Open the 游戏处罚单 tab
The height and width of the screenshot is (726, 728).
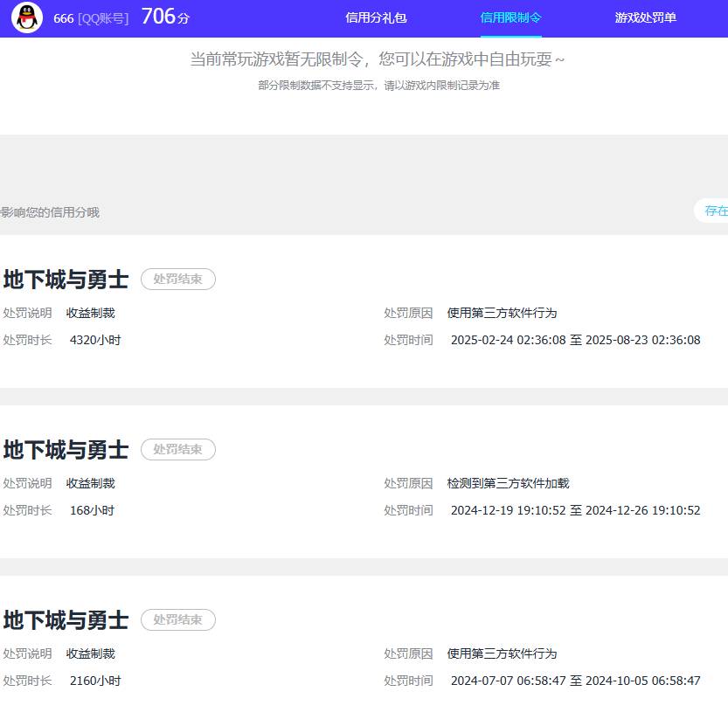645,17
